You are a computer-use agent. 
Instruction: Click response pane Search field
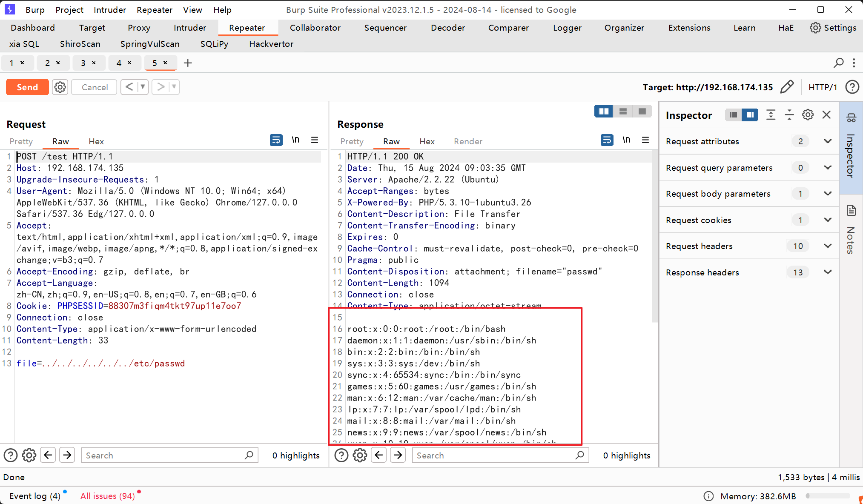[500, 455]
